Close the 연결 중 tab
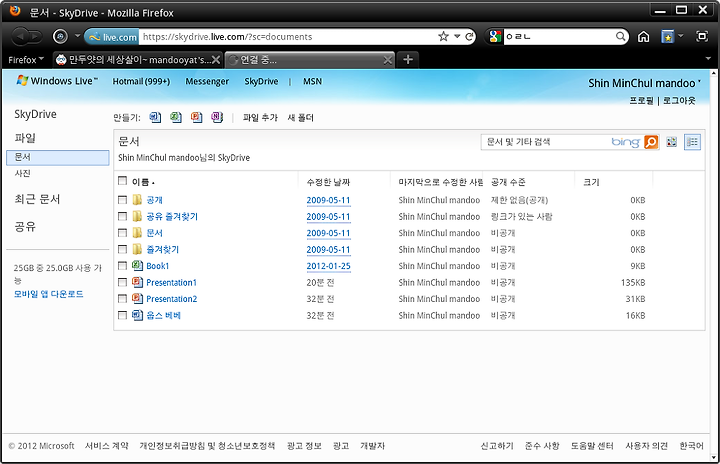This screenshot has height=464, width=720. coord(388,60)
